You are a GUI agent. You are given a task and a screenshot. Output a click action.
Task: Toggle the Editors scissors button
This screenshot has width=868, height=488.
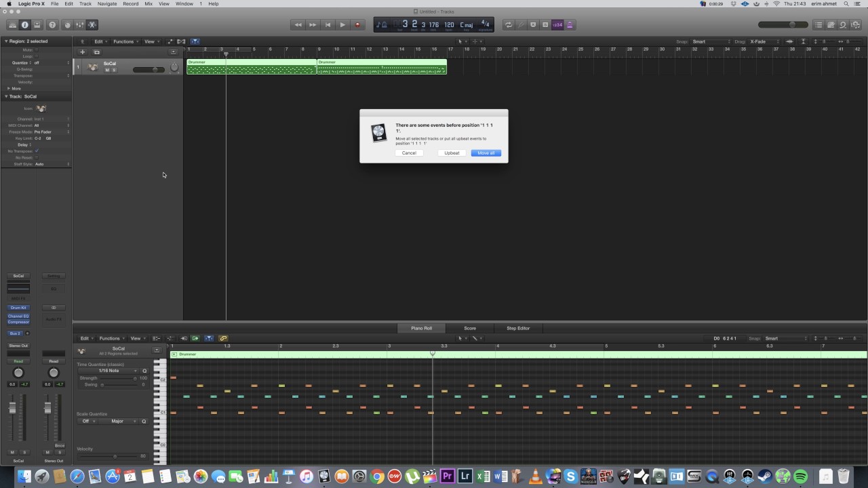pyautogui.click(x=92, y=25)
